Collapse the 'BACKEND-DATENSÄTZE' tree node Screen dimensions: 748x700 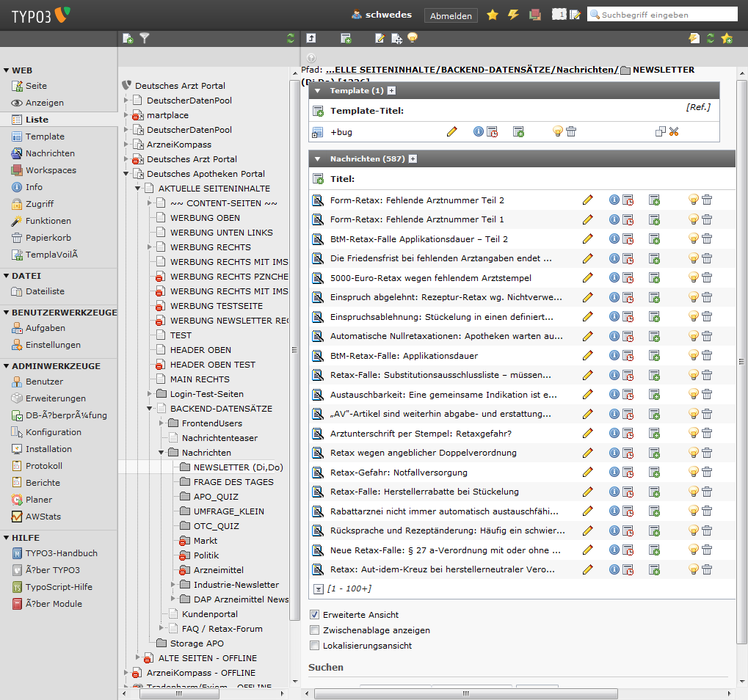(x=149, y=409)
